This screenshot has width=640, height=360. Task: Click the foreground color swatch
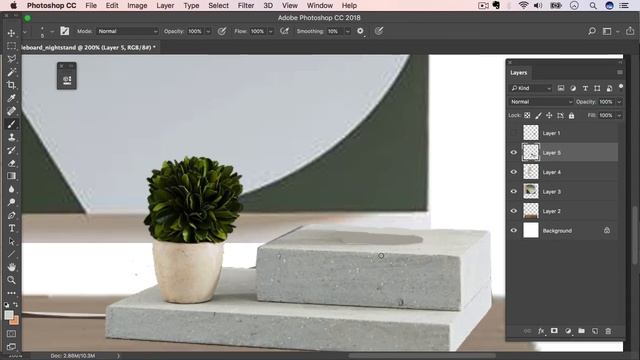tap(9, 315)
